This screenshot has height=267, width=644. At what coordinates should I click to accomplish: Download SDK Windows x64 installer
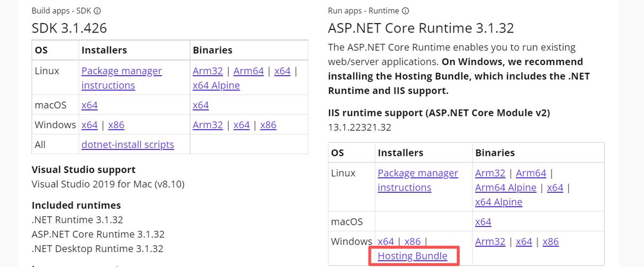(x=89, y=125)
